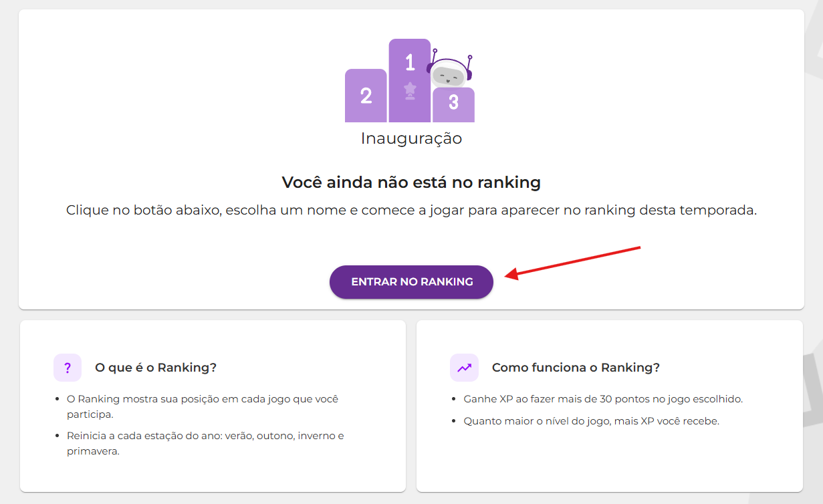Image resolution: width=823 pixels, height=504 pixels.
Task: Click the 'Clique no botão abaixo' instruction text
Action: click(411, 210)
